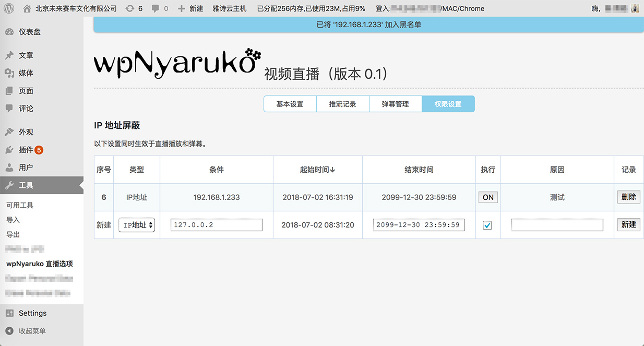The width and height of the screenshot is (644, 346).
Task: Click the 插件 plug icon
Action: [x=9, y=150]
